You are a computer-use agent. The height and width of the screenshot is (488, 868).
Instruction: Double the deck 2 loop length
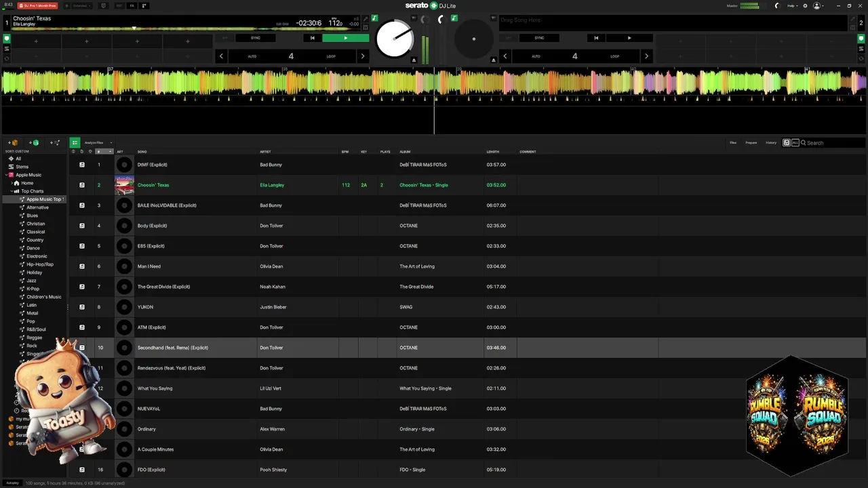[646, 56]
